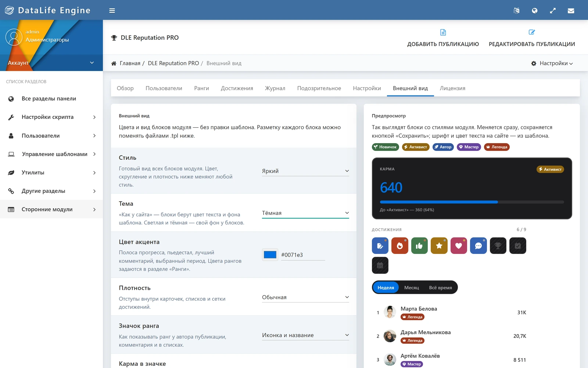
Task: Click the gold star achievement badge
Action: click(439, 246)
